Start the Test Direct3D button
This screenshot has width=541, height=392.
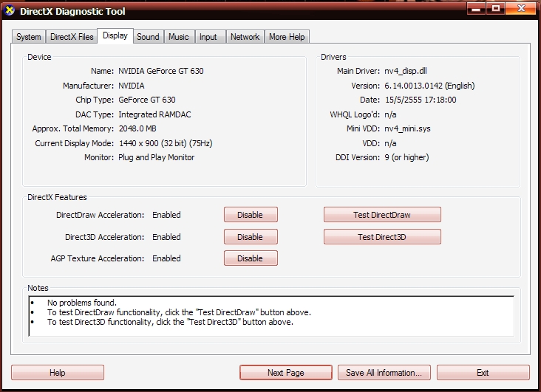(x=382, y=237)
